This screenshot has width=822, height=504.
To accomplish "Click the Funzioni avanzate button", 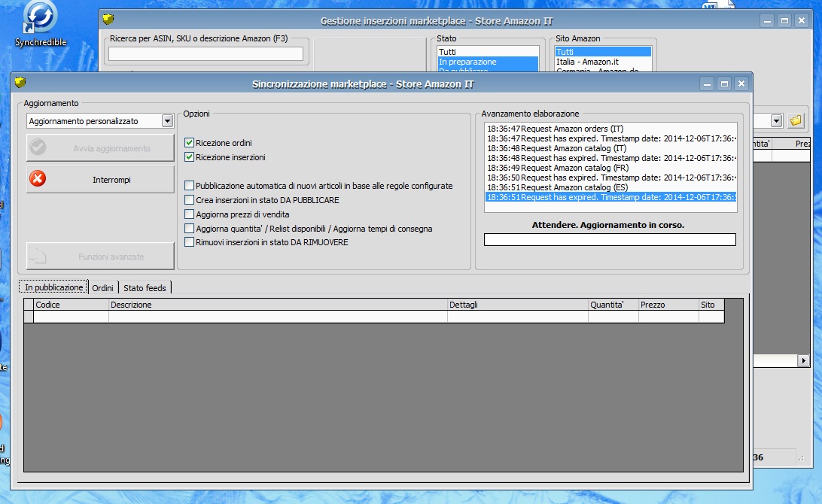I will pyautogui.click(x=100, y=257).
